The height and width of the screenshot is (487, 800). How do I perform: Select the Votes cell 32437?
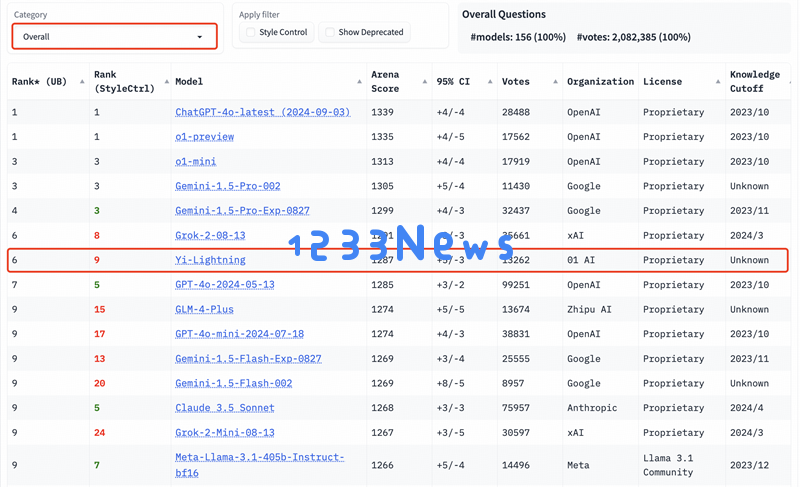pos(516,211)
